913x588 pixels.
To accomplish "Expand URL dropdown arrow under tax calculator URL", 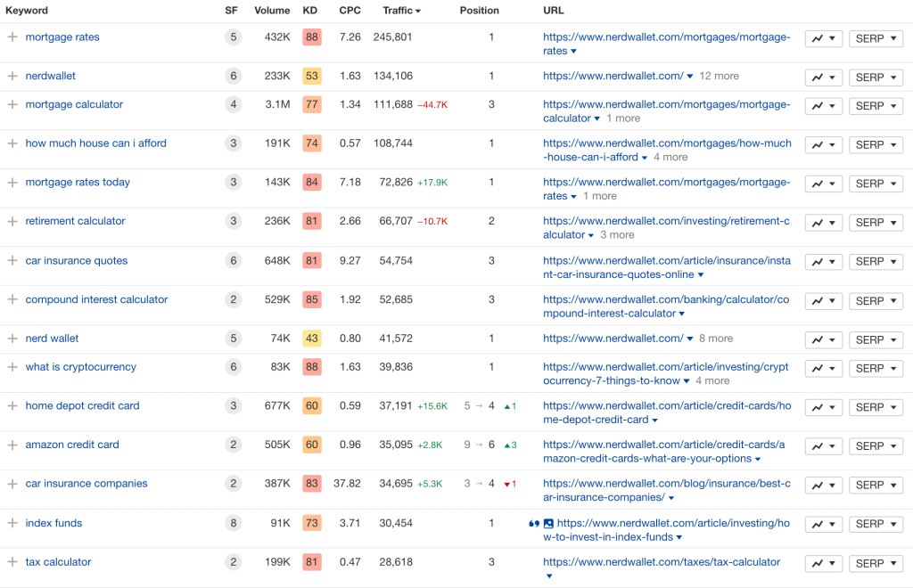I will (x=549, y=576).
